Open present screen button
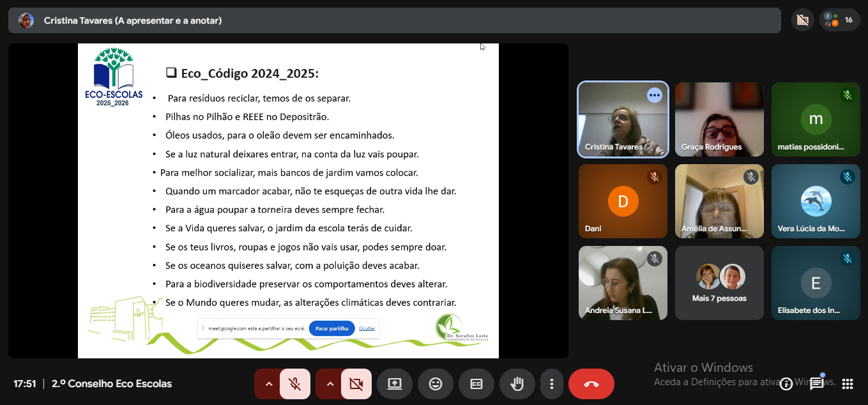This screenshot has height=405, width=868. (395, 384)
